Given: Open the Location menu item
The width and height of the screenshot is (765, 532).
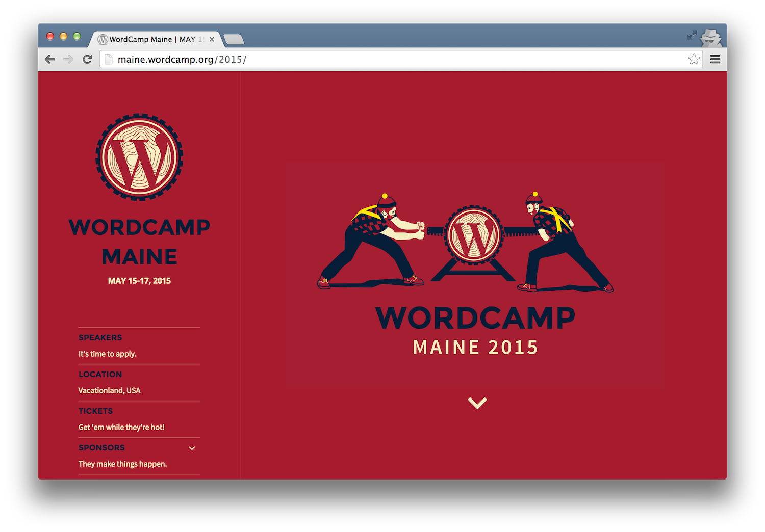Looking at the screenshot, I should tap(100, 374).
